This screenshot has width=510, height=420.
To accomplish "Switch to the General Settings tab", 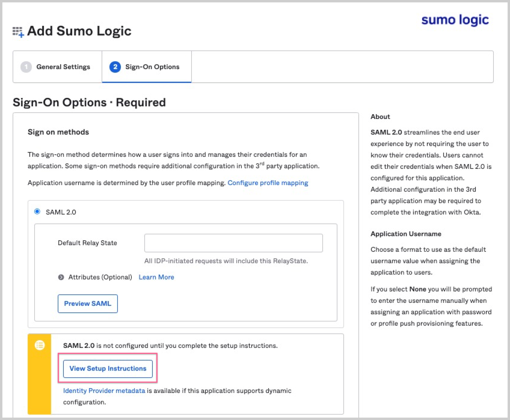I will (x=57, y=67).
